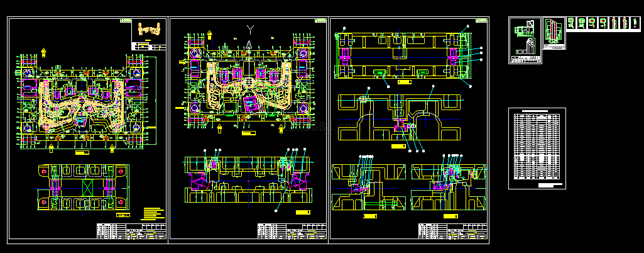The image size is (644, 253).
Task: Click the title block of the first sheet
Action: [x=131, y=231]
